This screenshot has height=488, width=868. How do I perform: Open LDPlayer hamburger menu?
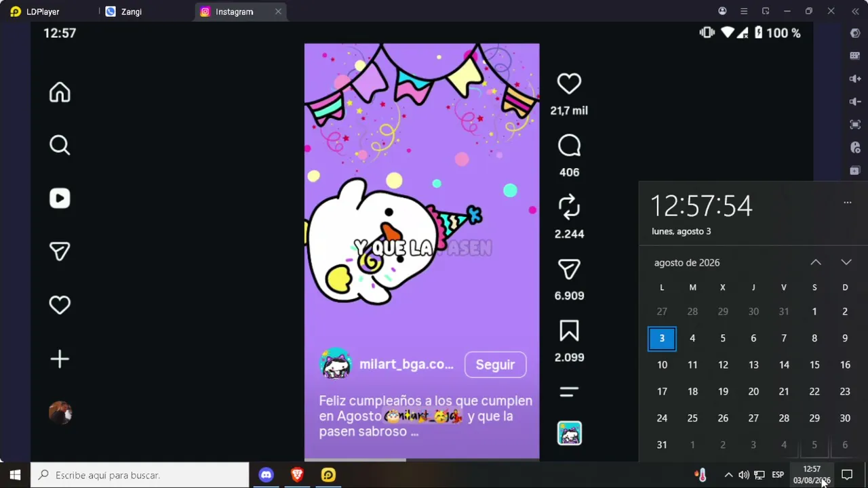[x=744, y=11]
